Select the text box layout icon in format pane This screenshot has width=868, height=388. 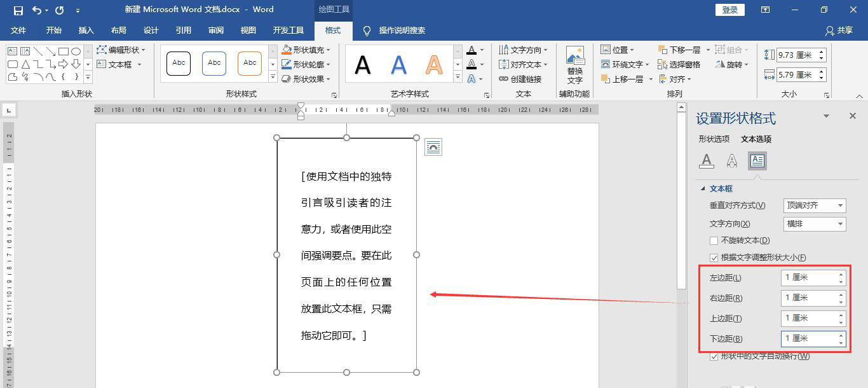(756, 161)
